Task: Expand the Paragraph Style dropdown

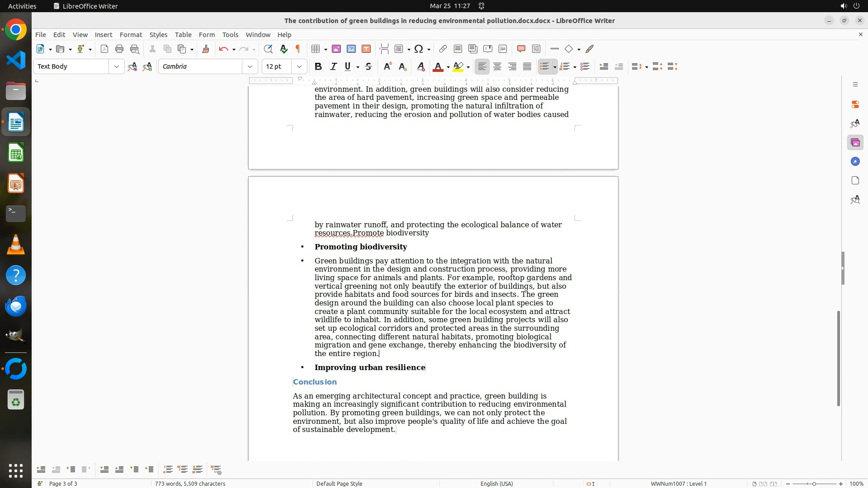Action: 116,67
